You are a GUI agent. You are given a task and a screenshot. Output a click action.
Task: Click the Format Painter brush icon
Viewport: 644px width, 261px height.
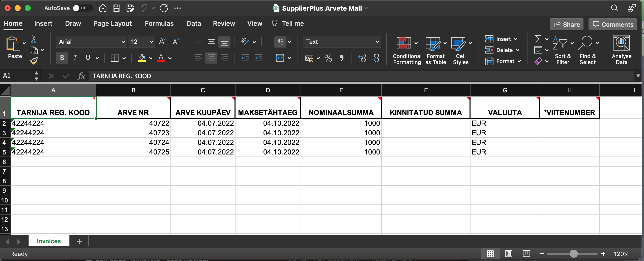tap(34, 61)
